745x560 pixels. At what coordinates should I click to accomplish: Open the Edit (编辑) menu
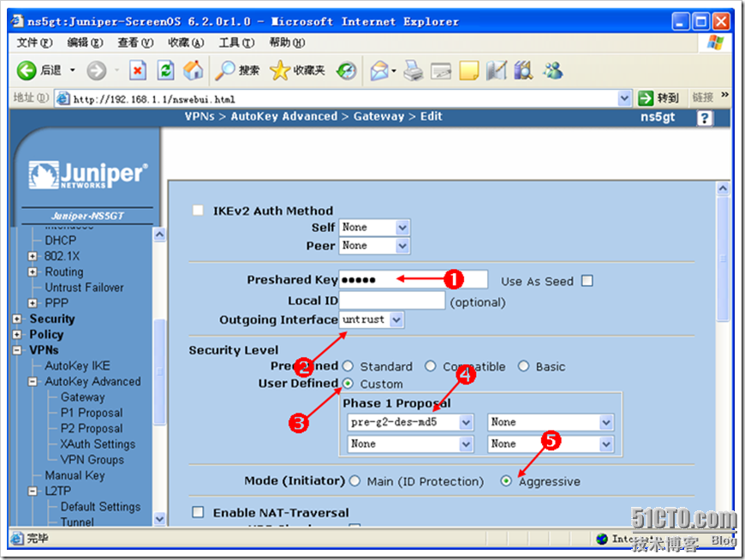pos(85,43)
